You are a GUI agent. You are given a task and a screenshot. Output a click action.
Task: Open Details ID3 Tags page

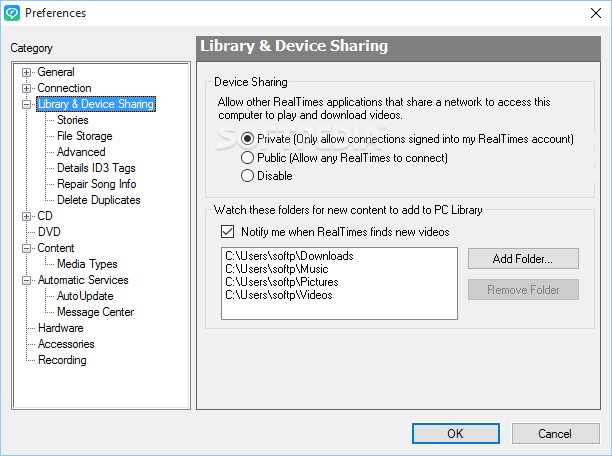(x=96, y=168)
